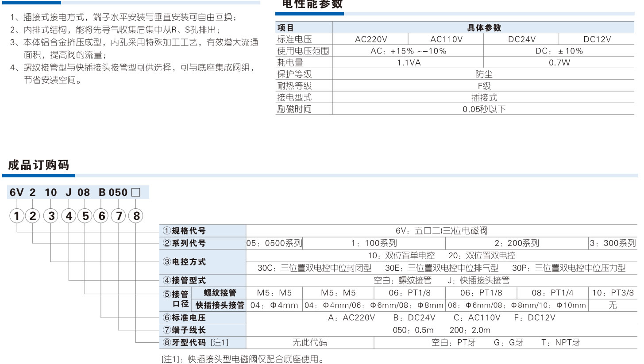Click the empty square box ending the order code
644x364 pixels.
coord(136,192)
